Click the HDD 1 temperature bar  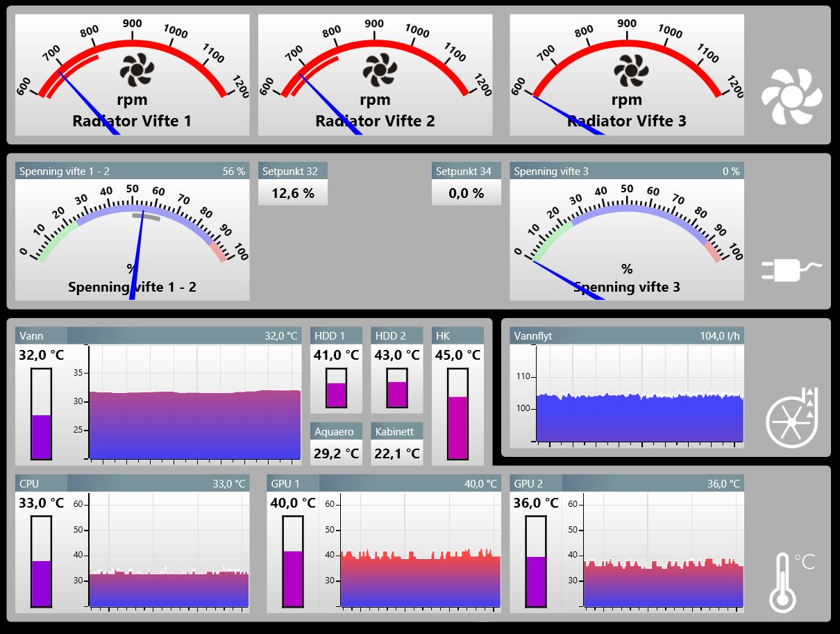coord(336,387)
